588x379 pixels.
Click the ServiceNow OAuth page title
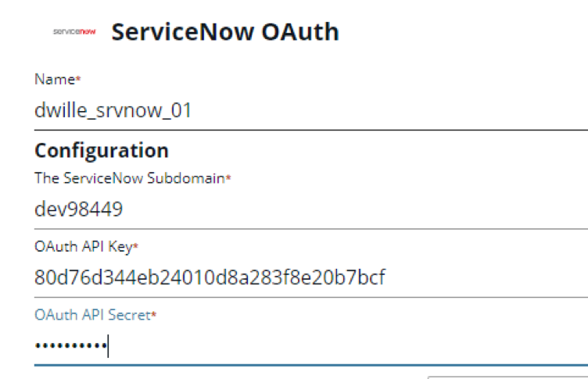point(225,32)
